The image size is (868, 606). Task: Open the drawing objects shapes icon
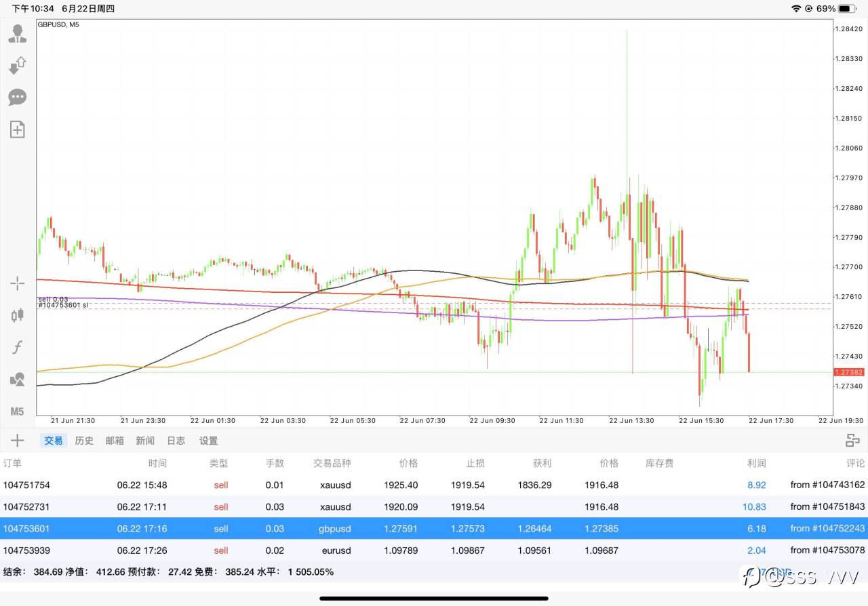(x=18, y=380)
